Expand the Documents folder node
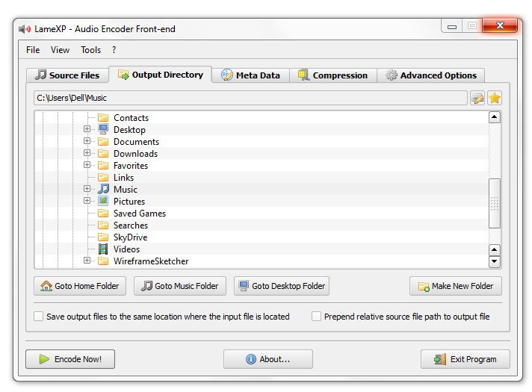This screenshot has width=532, height=392. pyautogui.click(x=87, y=141)
